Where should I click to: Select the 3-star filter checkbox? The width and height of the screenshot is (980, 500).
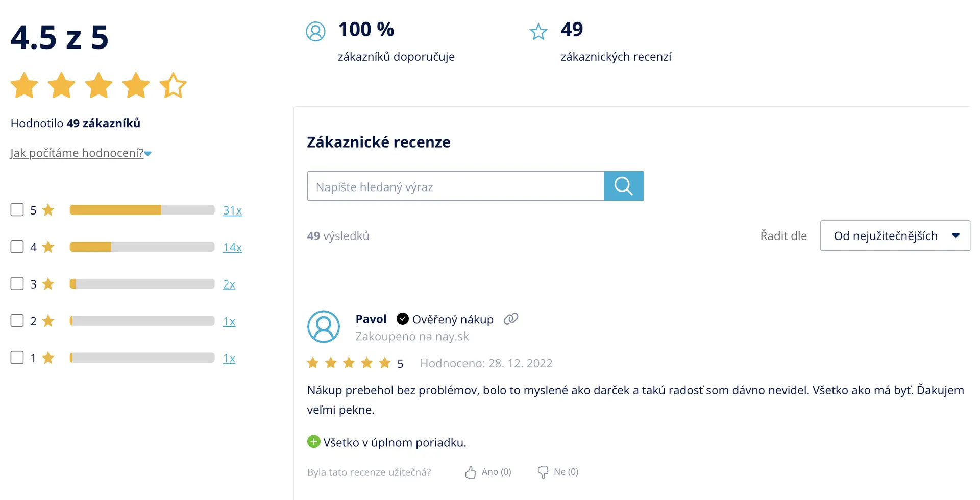coord(17,283)
